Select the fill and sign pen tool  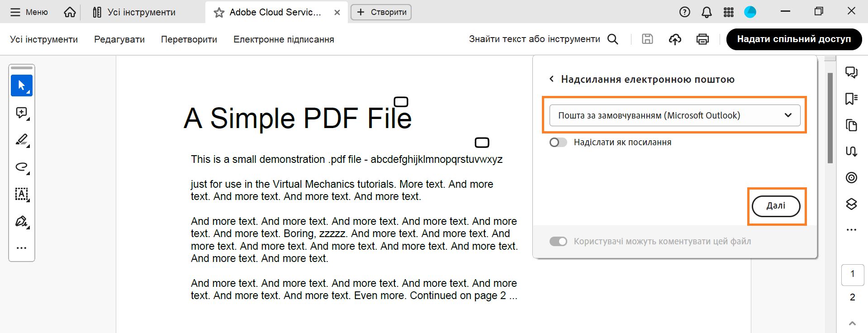pos(21,221)
